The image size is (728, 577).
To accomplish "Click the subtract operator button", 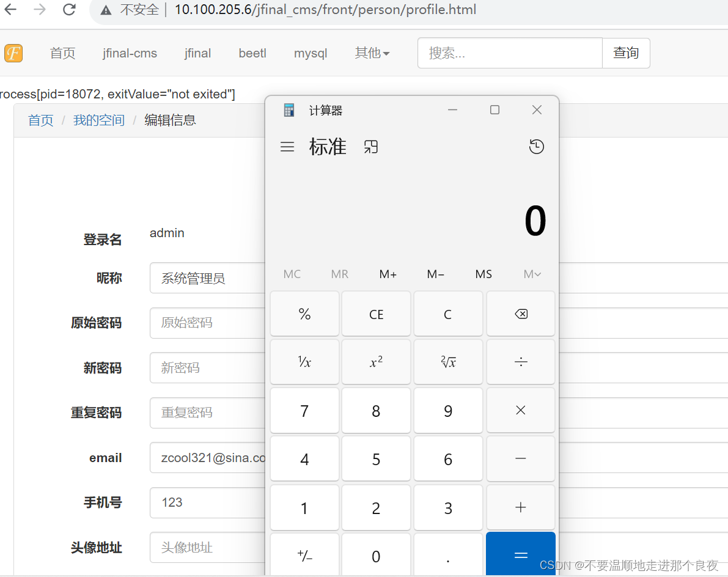I will coord(520,458).
